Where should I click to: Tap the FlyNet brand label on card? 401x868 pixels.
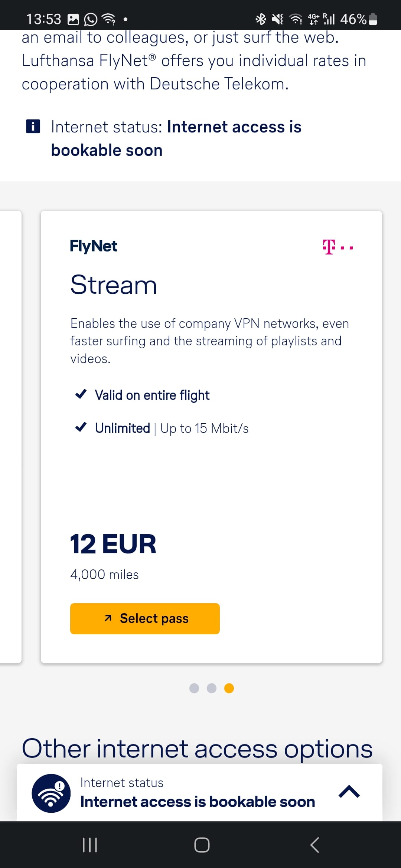tap(94, 246)
